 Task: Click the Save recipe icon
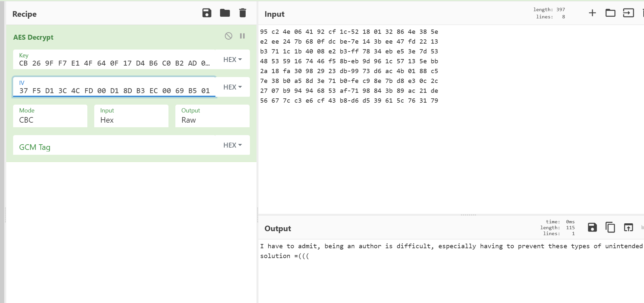pyautogui.click(x=207, y=13)
